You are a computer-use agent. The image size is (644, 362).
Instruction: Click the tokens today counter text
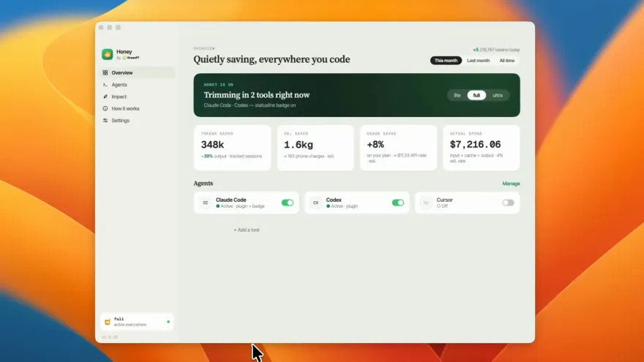click(497, 50)
